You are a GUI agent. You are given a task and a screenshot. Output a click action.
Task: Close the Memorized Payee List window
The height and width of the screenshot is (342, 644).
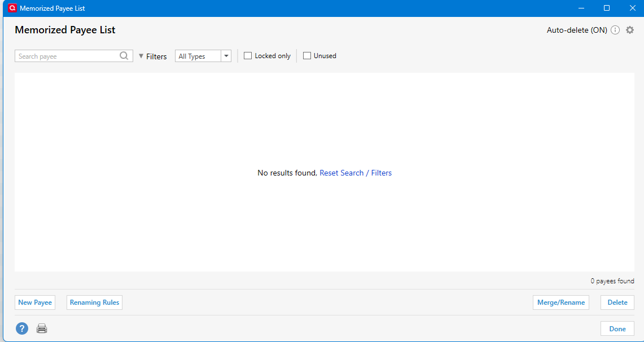coord(633,8)
